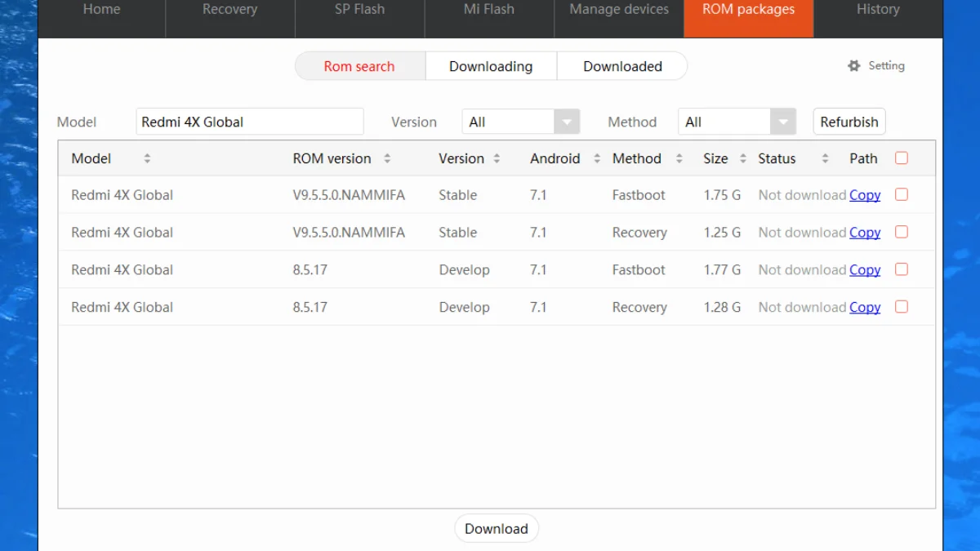980x551 pixels.
Task: Show the Downloaded sub-tab
Action: pyautogui.click(x=622, y=66)
